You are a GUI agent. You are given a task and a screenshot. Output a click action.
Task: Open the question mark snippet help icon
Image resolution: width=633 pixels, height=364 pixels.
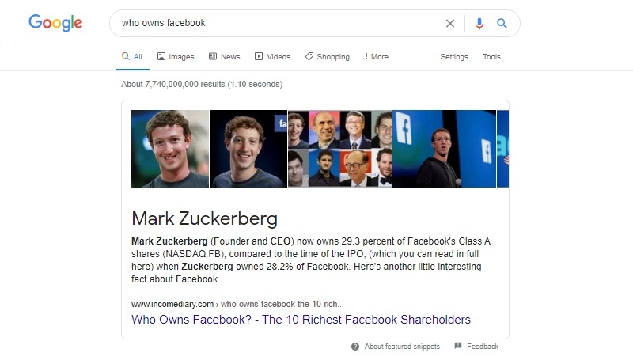click(355, 347)
